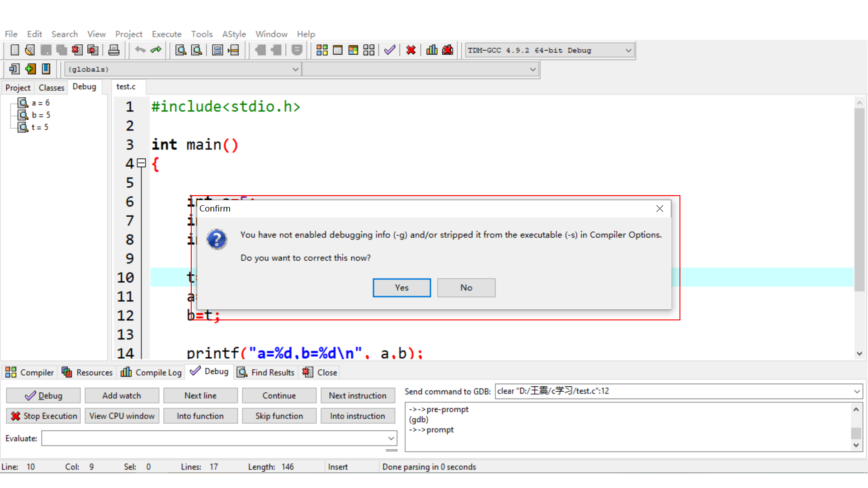Click the purple checkmark Debug toolbar icon

390,50
